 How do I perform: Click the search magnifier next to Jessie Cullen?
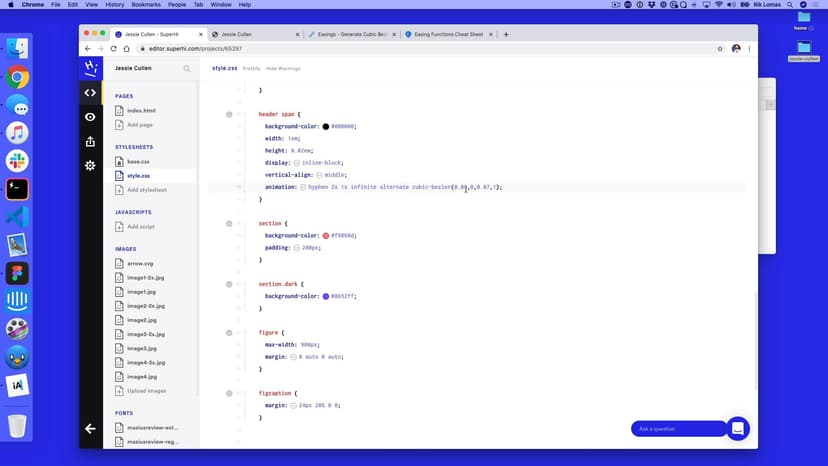(x=187, y=69)
